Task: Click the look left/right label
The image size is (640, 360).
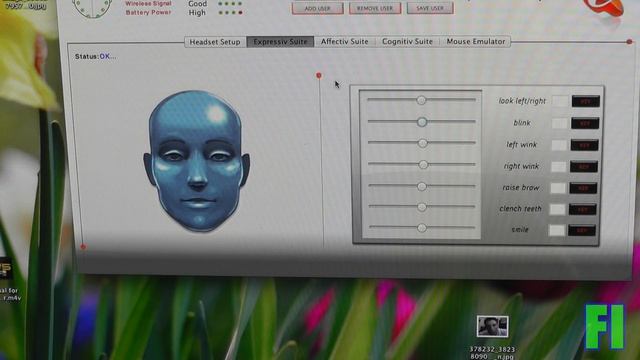Action: tap(522, 101)
